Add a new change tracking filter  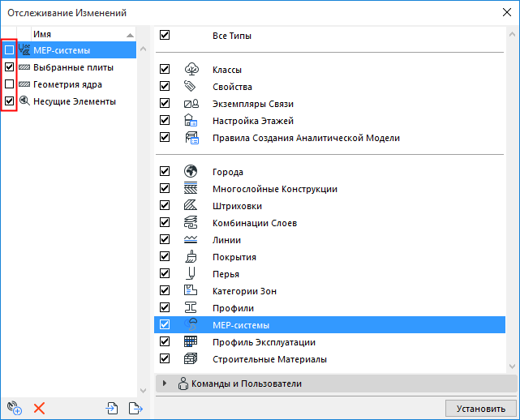15,408
